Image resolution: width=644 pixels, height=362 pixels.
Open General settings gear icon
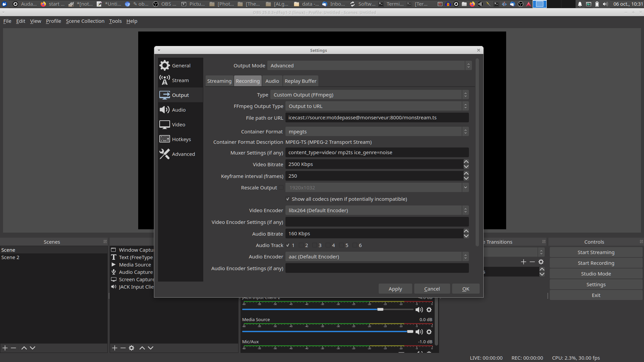coord(164,65)
